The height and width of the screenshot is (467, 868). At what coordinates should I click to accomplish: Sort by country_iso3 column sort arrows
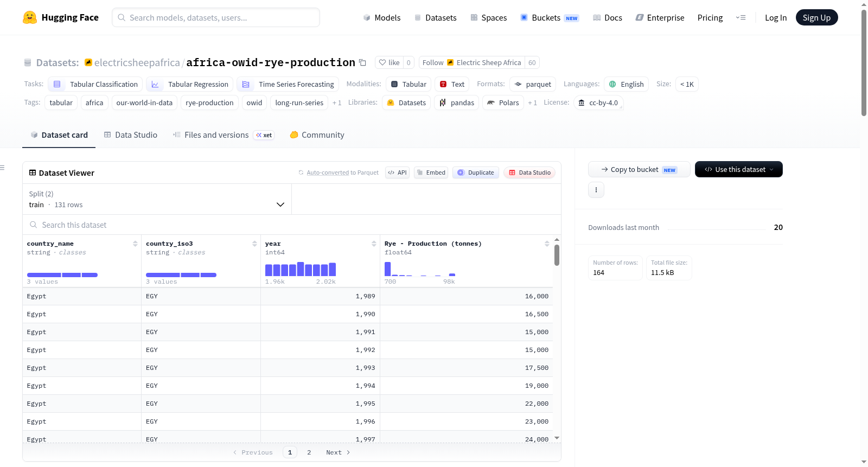[254, 244]
